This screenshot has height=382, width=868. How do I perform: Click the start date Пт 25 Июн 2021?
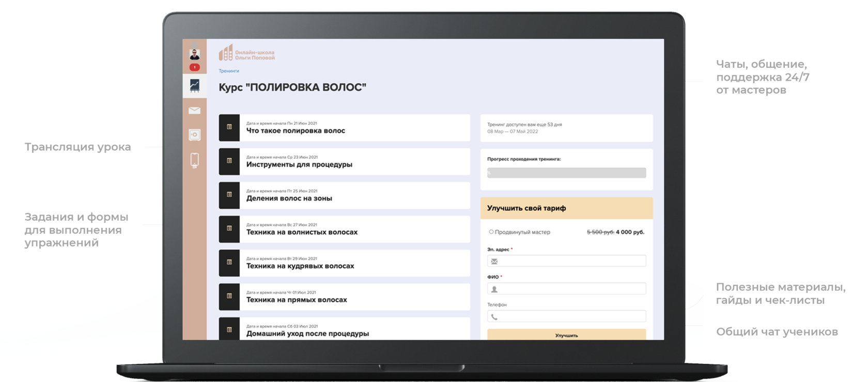[302, 191]
